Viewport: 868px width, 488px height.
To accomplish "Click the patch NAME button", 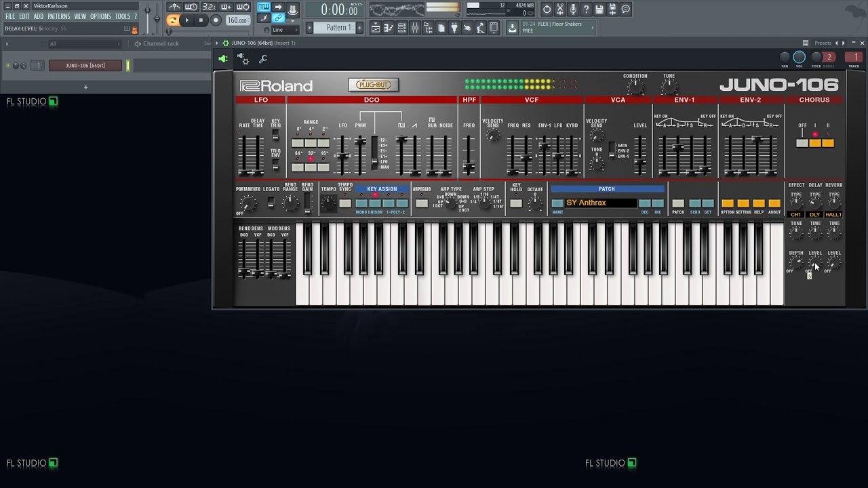I will pos(557,203).
